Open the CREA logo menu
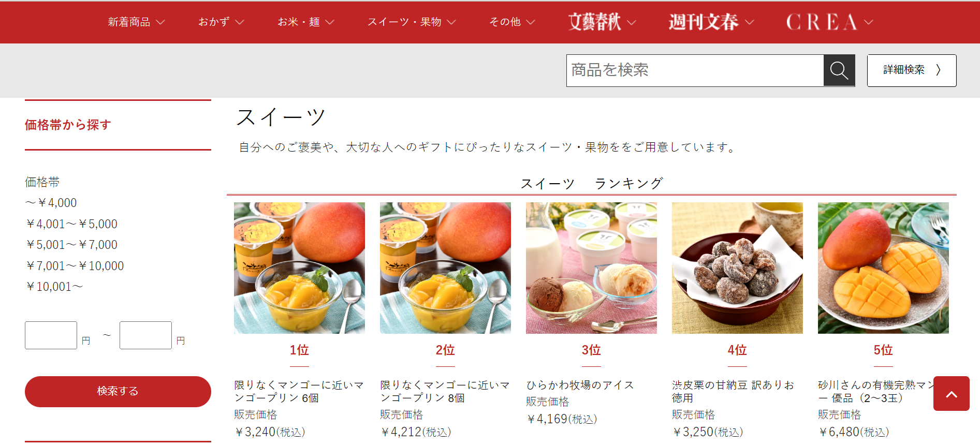 point(829,22)
